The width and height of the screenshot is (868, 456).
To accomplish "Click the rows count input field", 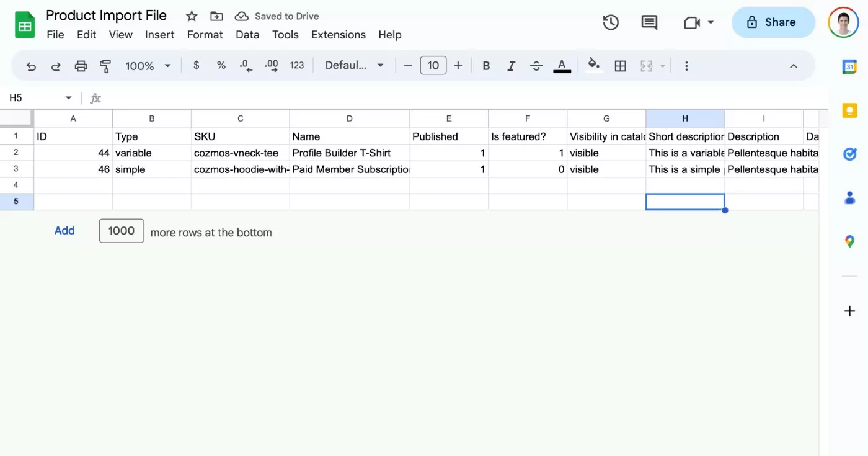I will [x=122, y=231].
